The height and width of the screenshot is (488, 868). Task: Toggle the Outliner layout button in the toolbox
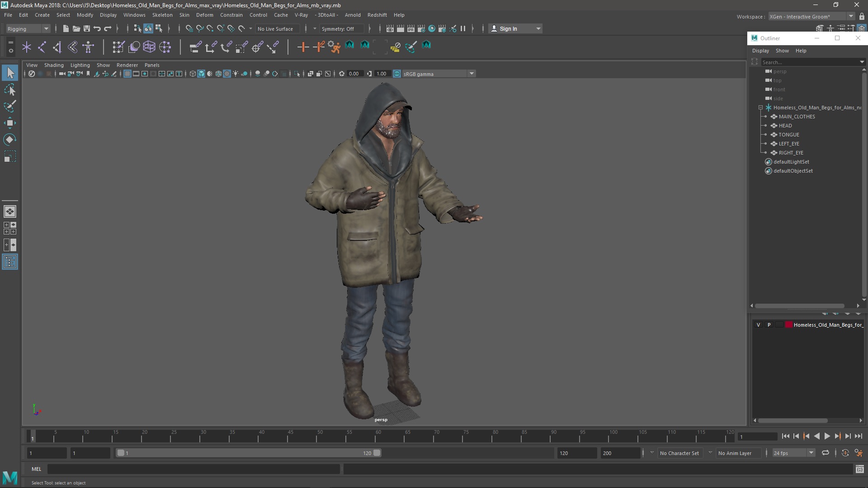coord(10,262)
